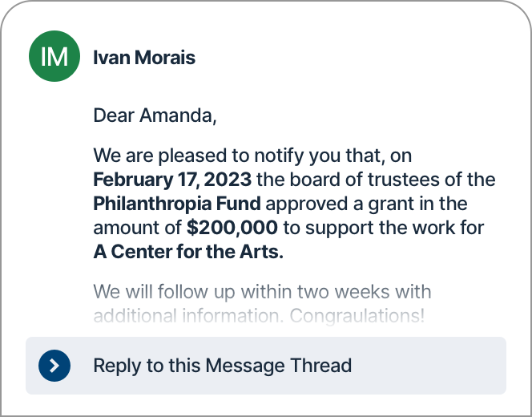Click the green IM avatar circle
The width and height of the screenshot is (532, 417).
click(x=54, y=56)
